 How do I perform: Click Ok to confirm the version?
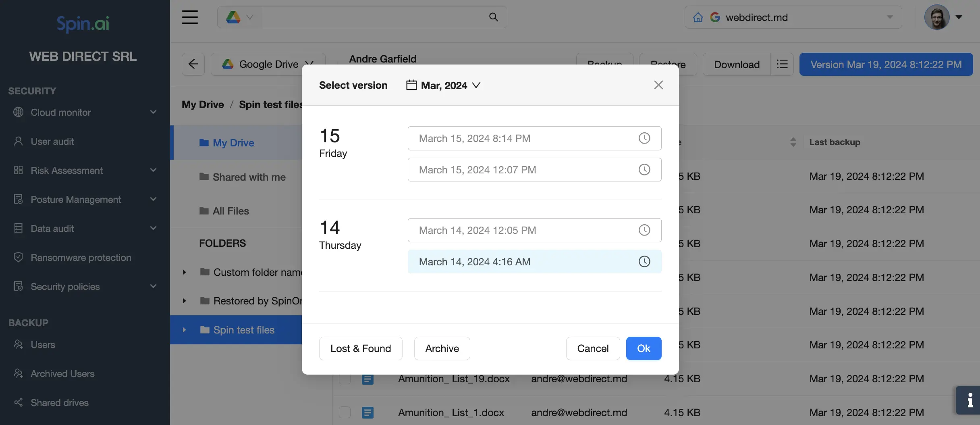click(644, 348)
